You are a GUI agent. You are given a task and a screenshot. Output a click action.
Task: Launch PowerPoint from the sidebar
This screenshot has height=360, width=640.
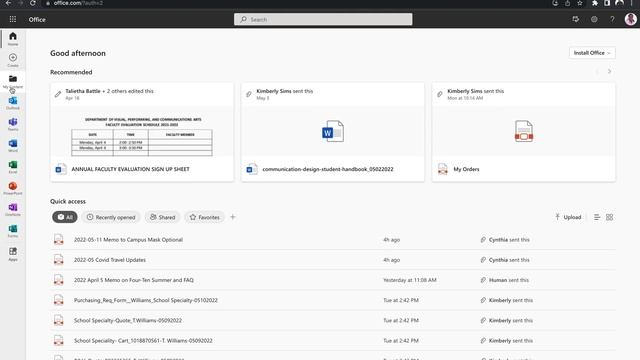13,188
